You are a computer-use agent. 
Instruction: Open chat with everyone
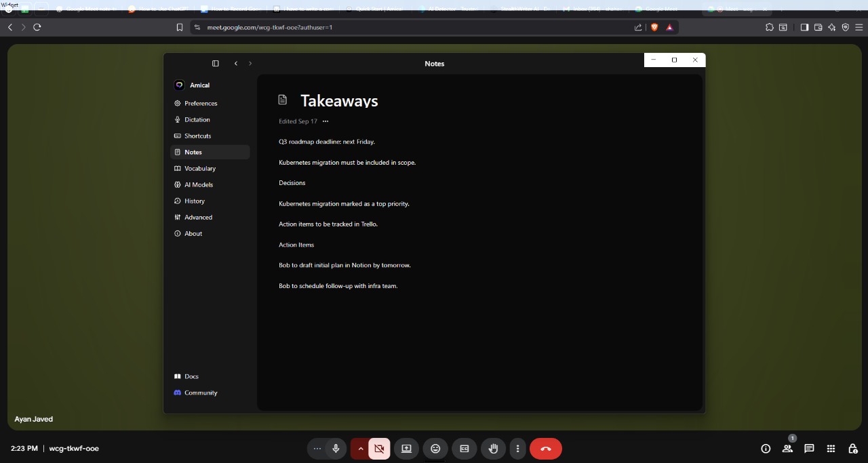[x=809, y=449]
